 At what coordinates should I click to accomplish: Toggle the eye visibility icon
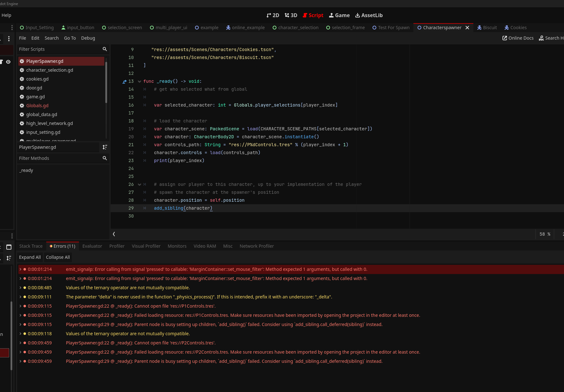tap(8, 62)
